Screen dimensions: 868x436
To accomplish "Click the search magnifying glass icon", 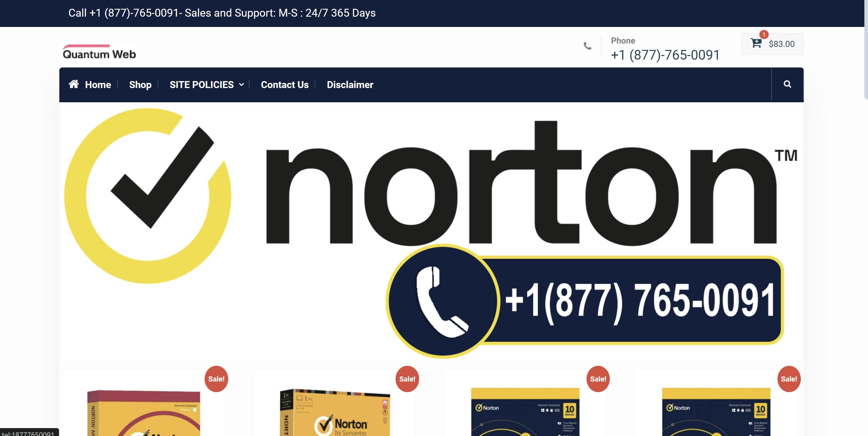I will (x=787, y=84).
